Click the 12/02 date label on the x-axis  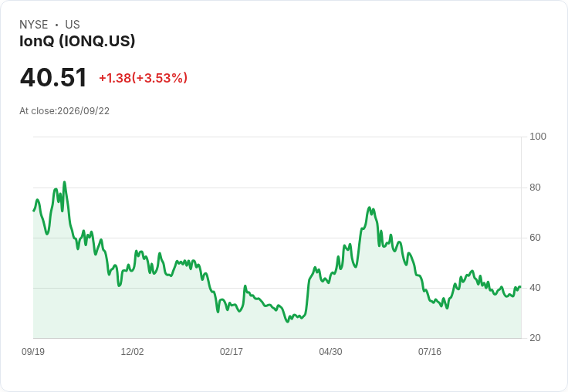(x=132, y=351)
